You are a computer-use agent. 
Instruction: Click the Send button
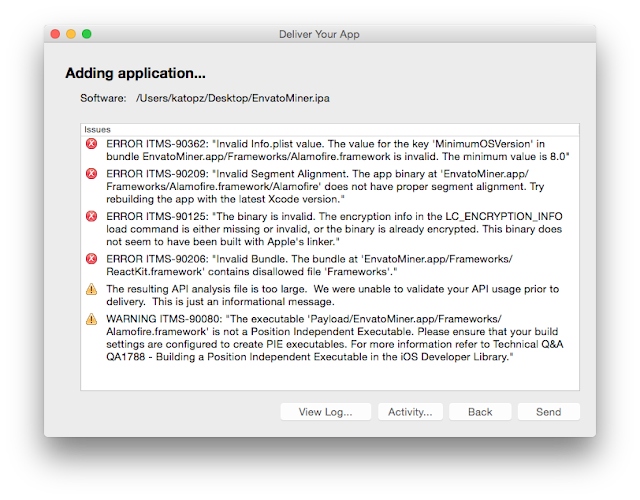[548, 411]
